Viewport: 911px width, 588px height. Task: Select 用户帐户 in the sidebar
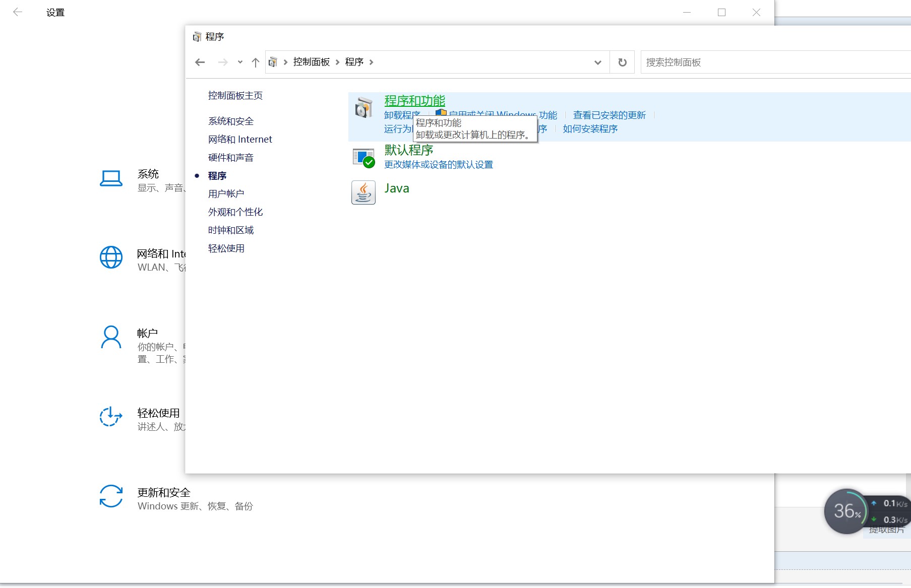coord(226,194)
